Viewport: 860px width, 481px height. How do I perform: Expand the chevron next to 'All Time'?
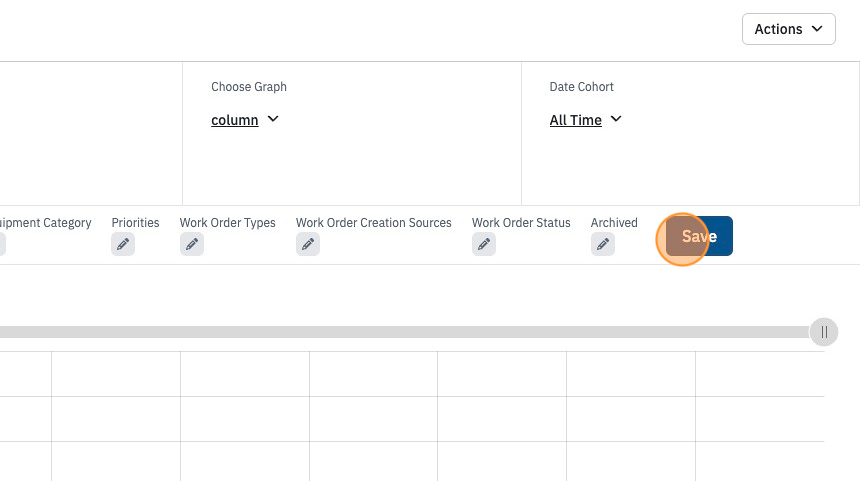pyautogui.click(x=616, y=119)
